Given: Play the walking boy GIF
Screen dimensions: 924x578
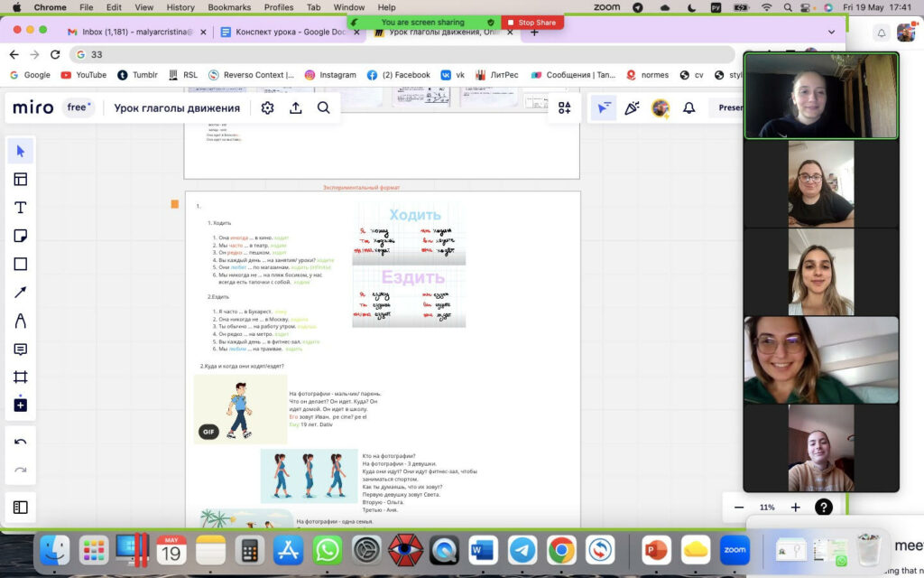Looking at the screenshot, I should coord(208,432).
